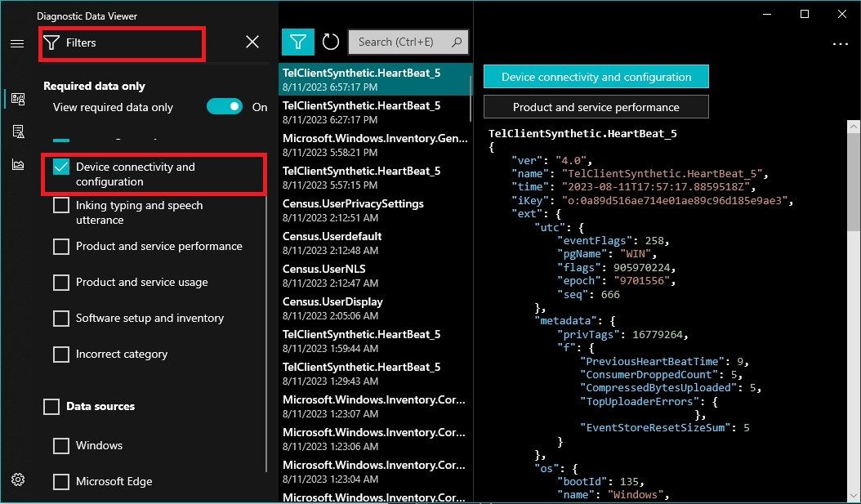
Task: Open the ellipsis more options menu
Action: [x=841, y=45]
